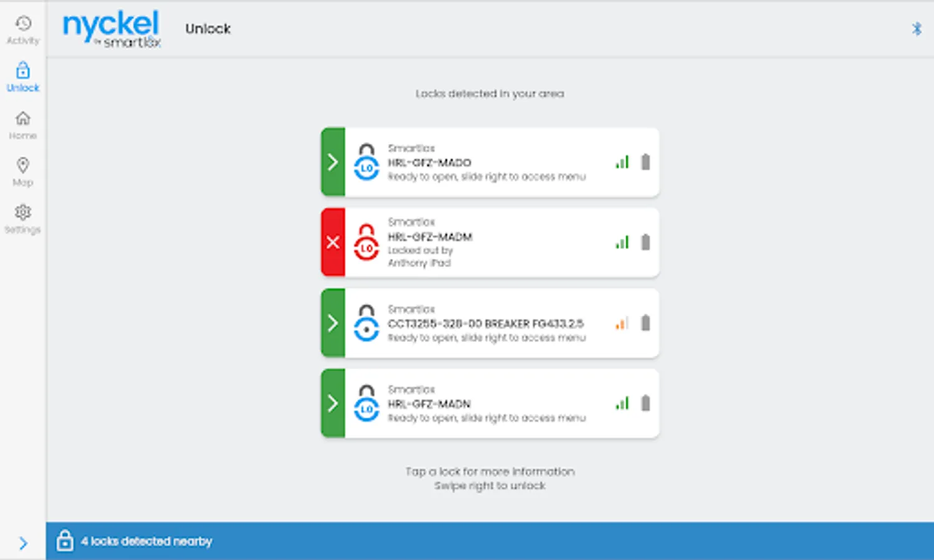Image resolution: width=934 pixels, height=560 pixels.
Task: Click battery icon on CCT3255-328-00 BREAKER
Action: click(x=646, y=323)
